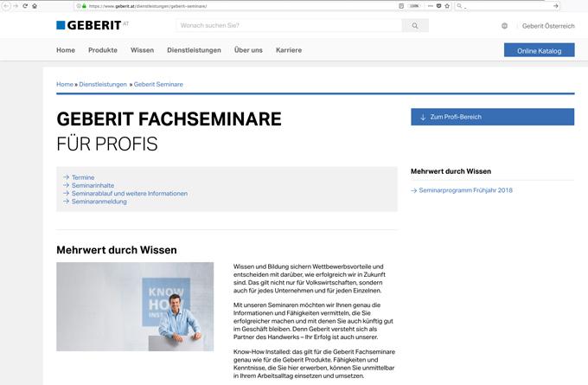Image resolution: width=588 pixels, height=385 pixels.
Task: Show site information via the info icon
Action: (79, 6)
